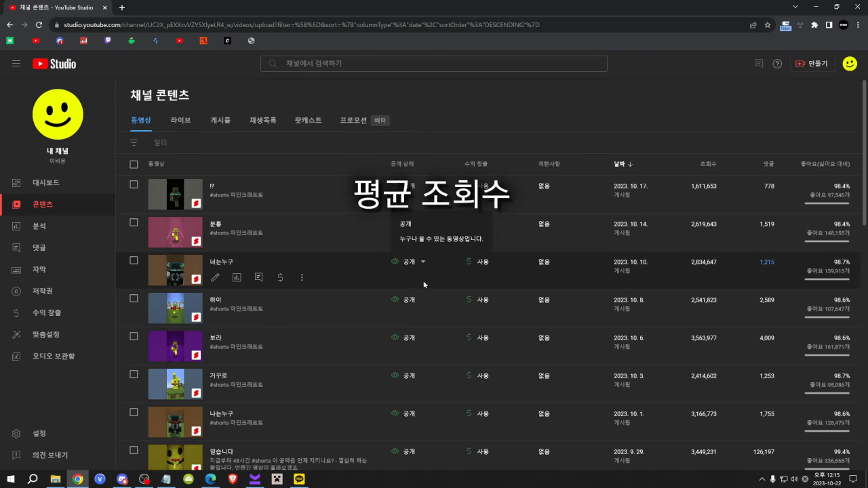Select all videos with header checkbox

point(134,164)
